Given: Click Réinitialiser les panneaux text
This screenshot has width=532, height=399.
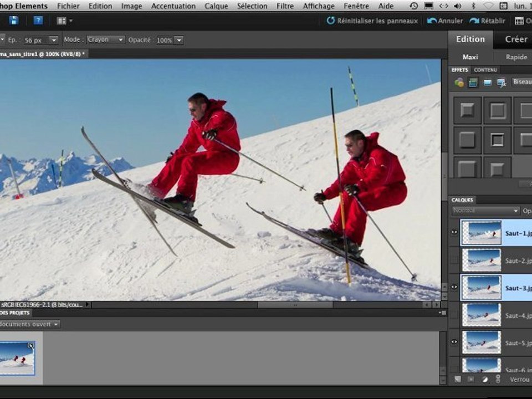Looking at the screenshot, I should tap(377, 21).
